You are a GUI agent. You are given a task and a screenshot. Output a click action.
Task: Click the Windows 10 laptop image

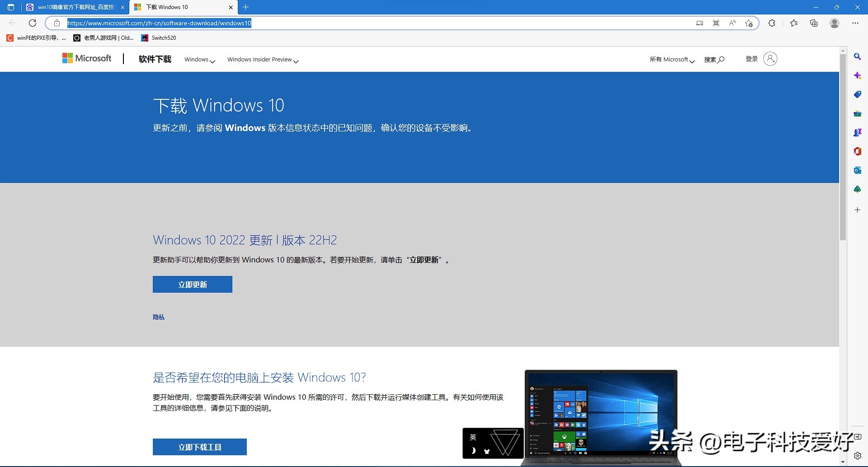point(601,418)
